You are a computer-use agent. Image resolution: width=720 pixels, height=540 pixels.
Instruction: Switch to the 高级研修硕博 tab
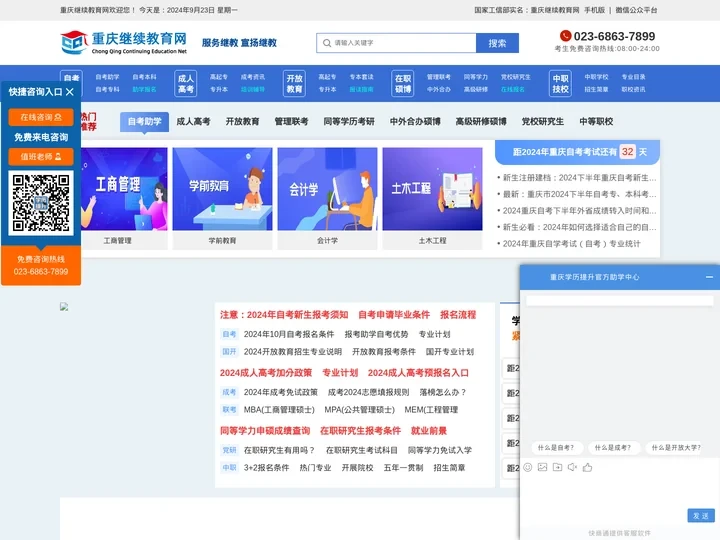481,122
